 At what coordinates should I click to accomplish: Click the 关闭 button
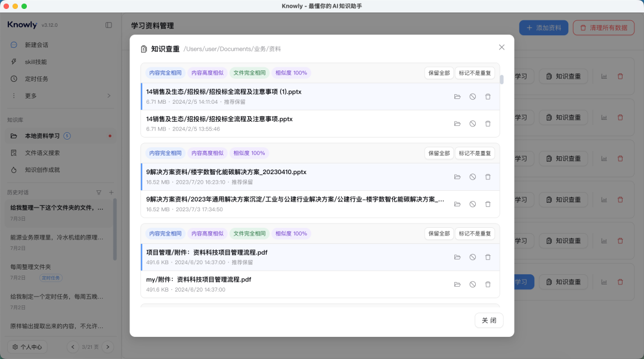click(489, 320)
